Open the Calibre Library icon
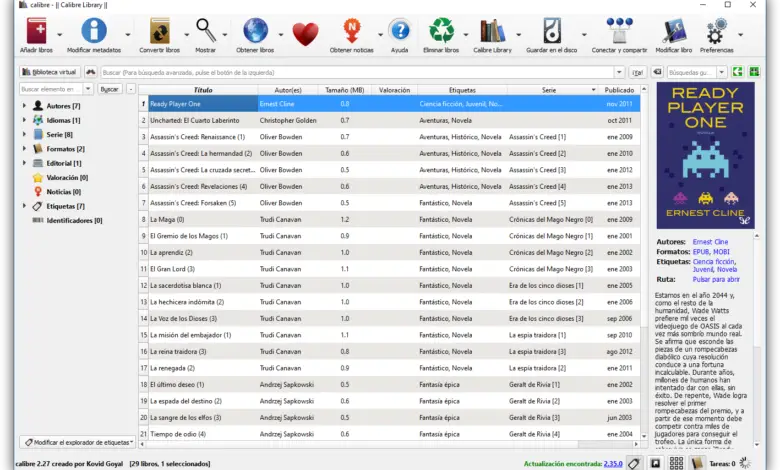The width and height of the screenshot is (780, 470). tap(492, 31)
